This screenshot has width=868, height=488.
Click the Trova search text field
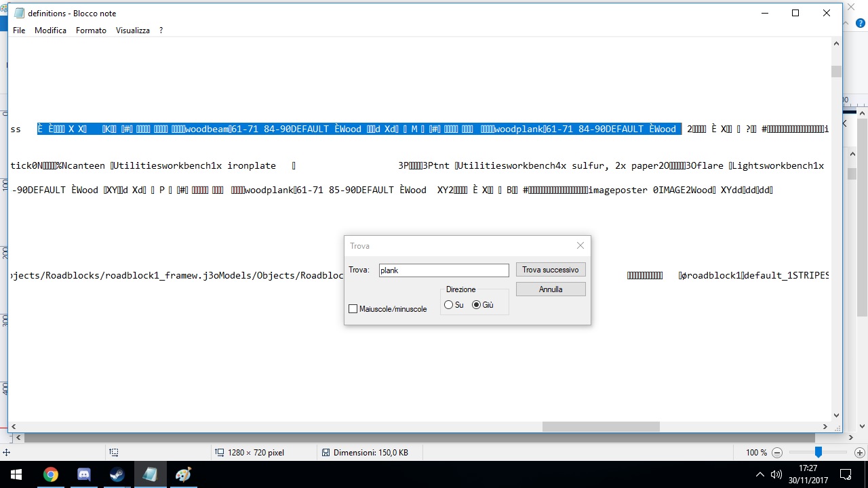[443, 270]
